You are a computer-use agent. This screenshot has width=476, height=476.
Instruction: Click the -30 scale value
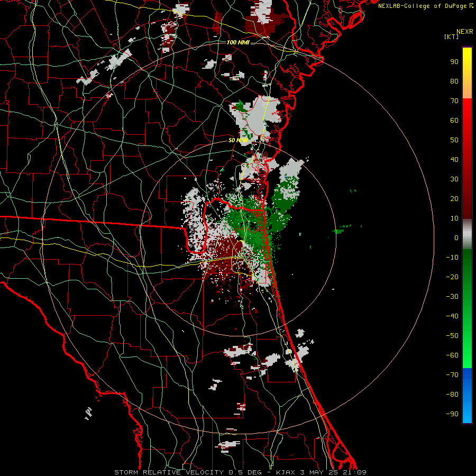tap(452, 297)
